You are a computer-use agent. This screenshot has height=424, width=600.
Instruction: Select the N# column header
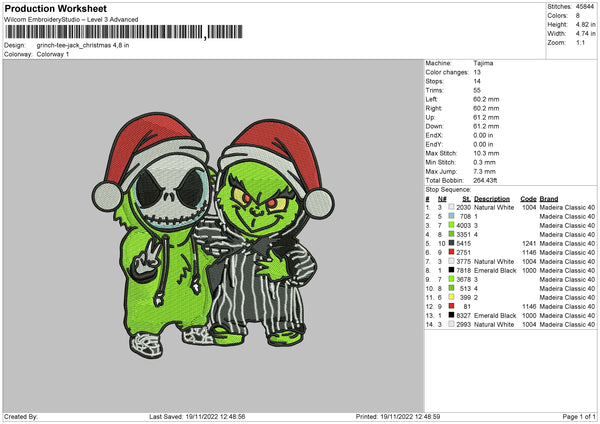[x=442, y=199]
